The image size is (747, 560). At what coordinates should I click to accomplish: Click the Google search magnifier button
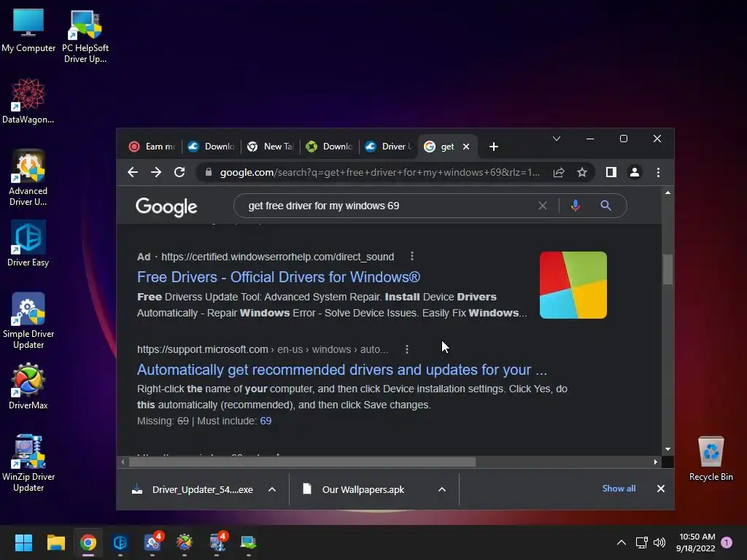point(605,206)
